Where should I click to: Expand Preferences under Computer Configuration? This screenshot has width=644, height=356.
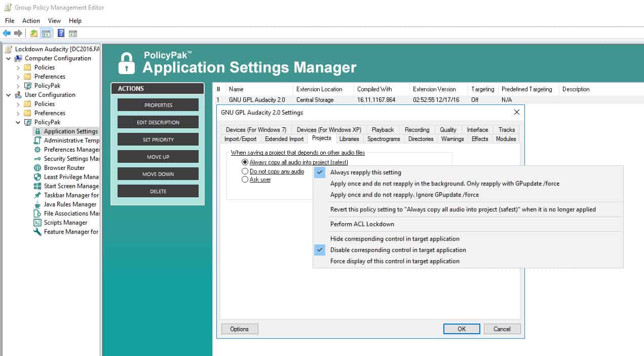point(18,77)
